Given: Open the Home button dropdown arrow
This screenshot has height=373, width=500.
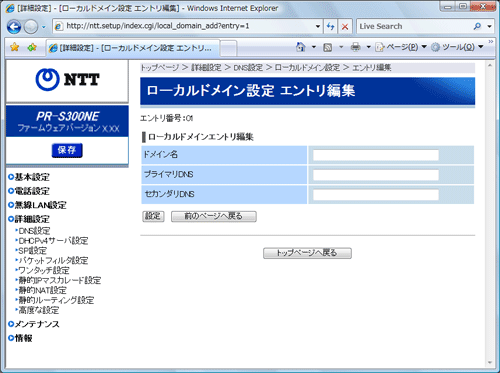Looking at the screenshot, I should (314, 47).
